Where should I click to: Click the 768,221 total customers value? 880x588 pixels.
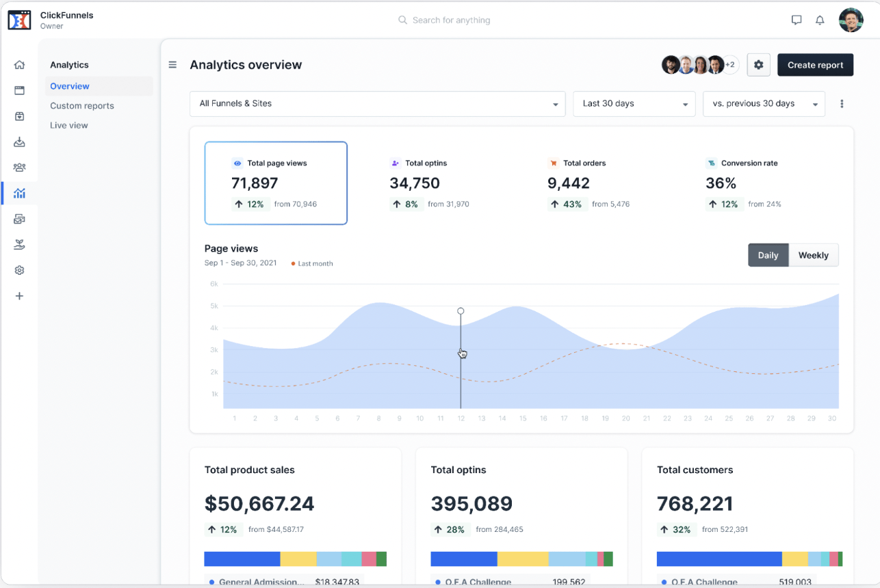click(x=695, y=504)
